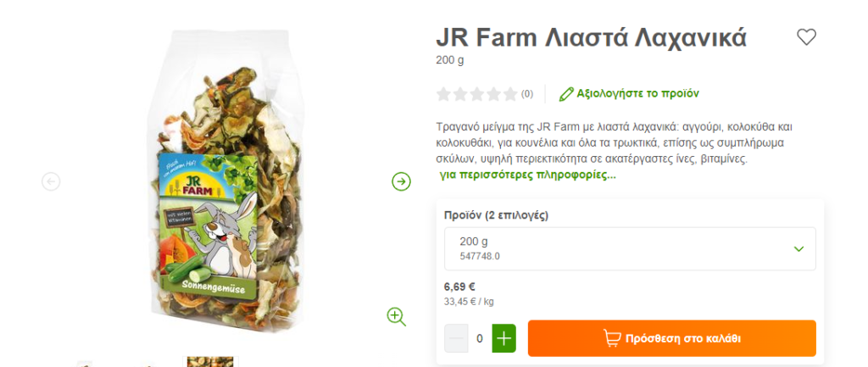Click 'Αξιολογήστε το προϊόν' link
868x367 pixels.
tap(637, 93)
